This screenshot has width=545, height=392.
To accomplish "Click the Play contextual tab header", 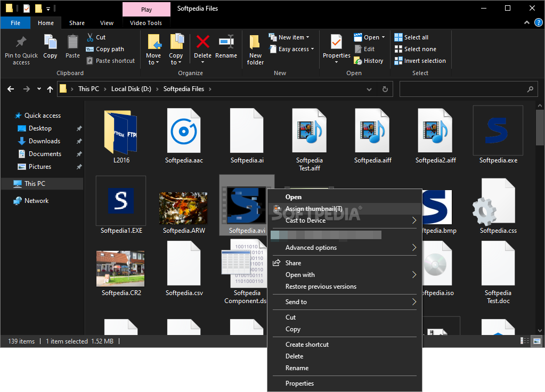I will coord(147,10).
